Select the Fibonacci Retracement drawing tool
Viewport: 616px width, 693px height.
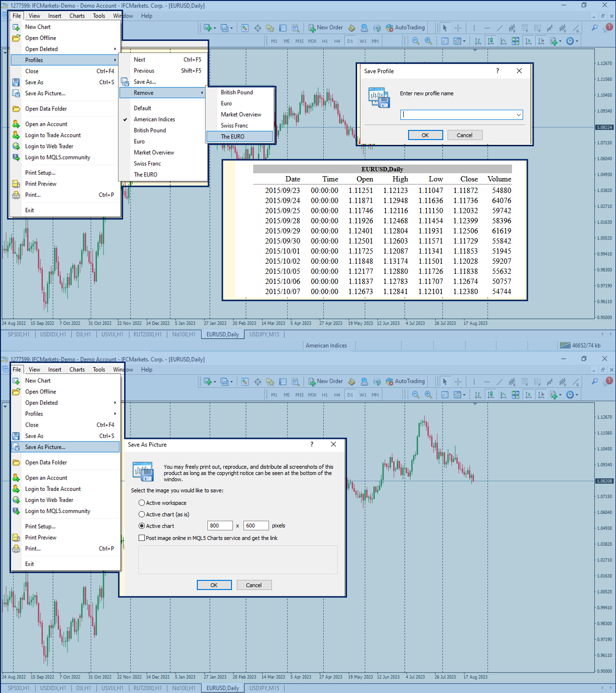pyautogui.click(x=525, y=28)
